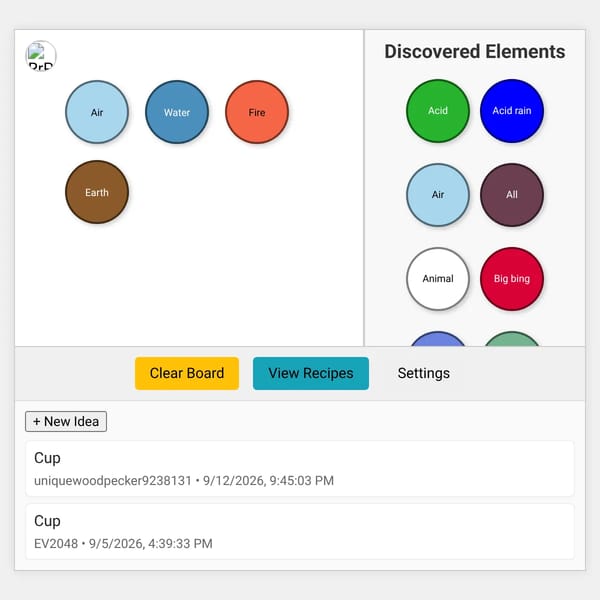
Task: Open the Cup idea by EV2048
Action: [x=300, y=532]
